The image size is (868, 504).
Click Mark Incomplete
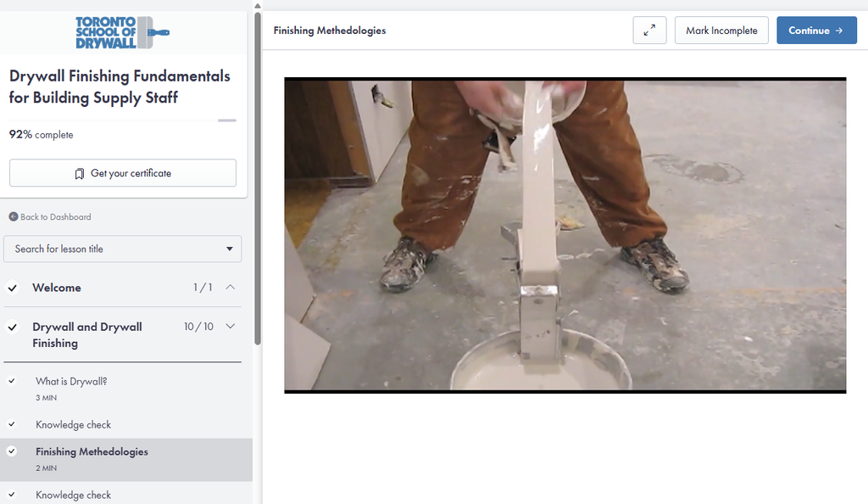pos(721,31)
